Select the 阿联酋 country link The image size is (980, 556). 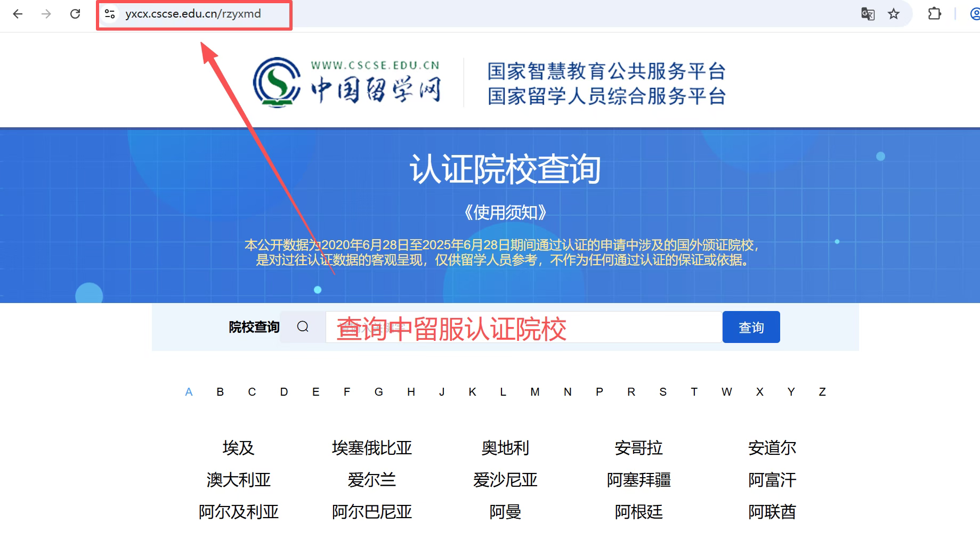[x=772, y=512]
